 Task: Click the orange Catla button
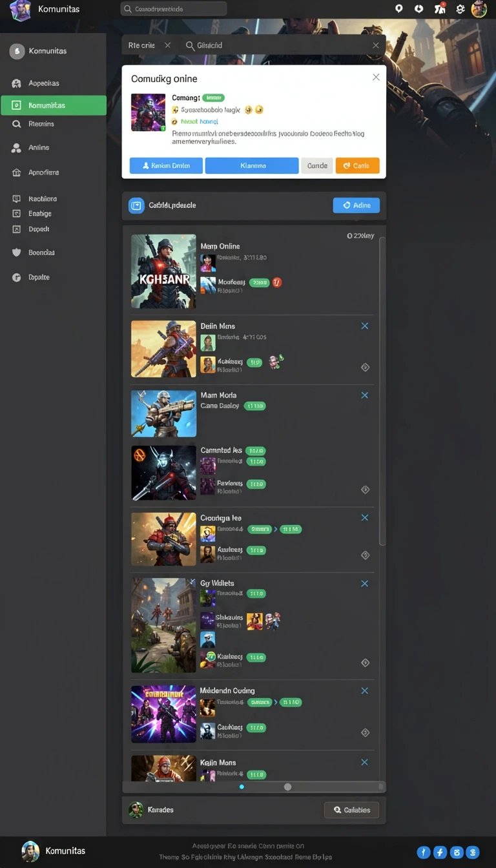pyautogui.click(x=358, y=166)
